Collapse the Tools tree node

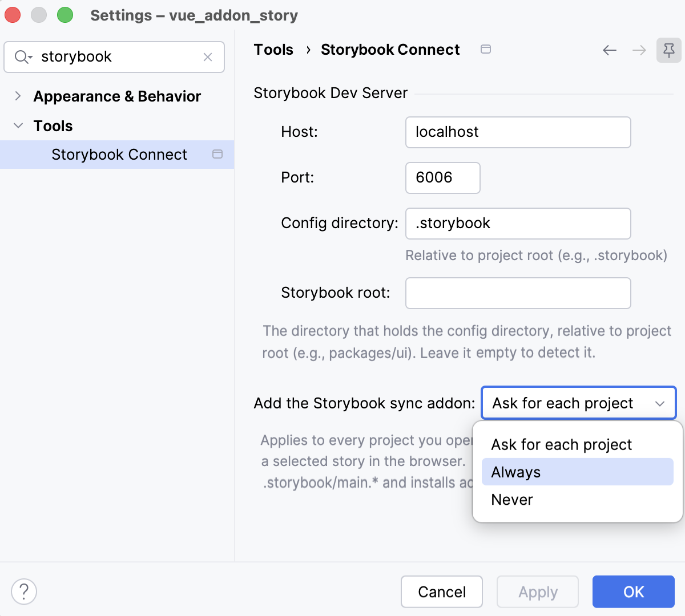tap(18, 125)
